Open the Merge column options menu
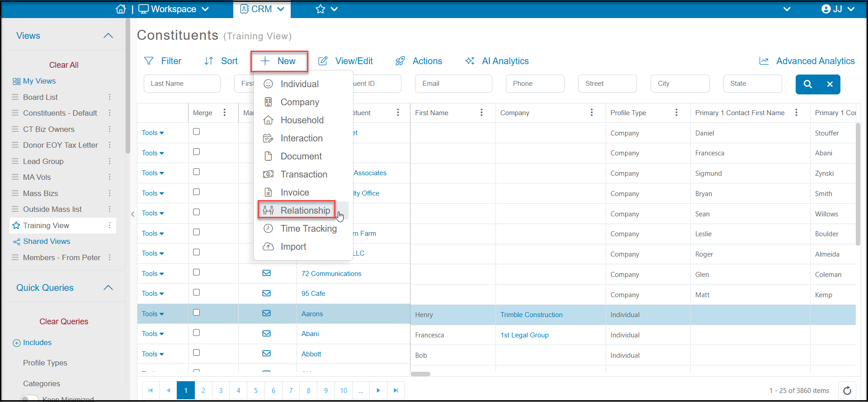The height and width of the screenshot is (402, 868). coord(225,112)
